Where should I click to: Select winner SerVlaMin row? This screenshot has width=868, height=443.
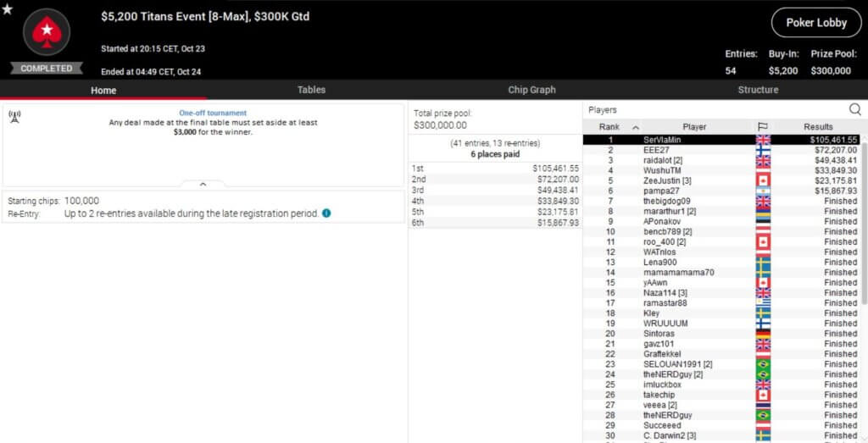pyautogui.click(x=722, y=140)
